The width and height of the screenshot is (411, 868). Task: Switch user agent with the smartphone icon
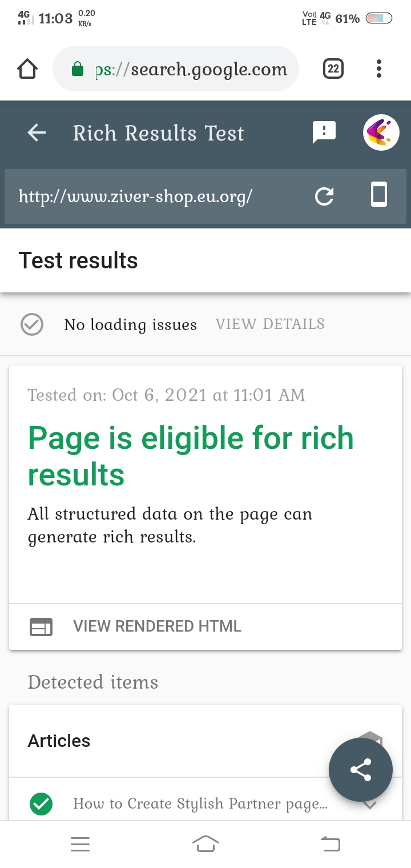click(379, 195)
